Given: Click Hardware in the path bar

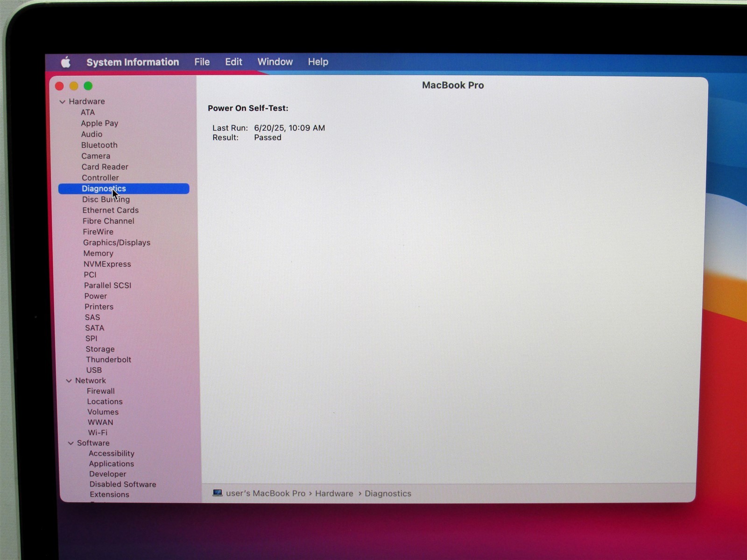Looking at the screenshot, I should point(334,493).
